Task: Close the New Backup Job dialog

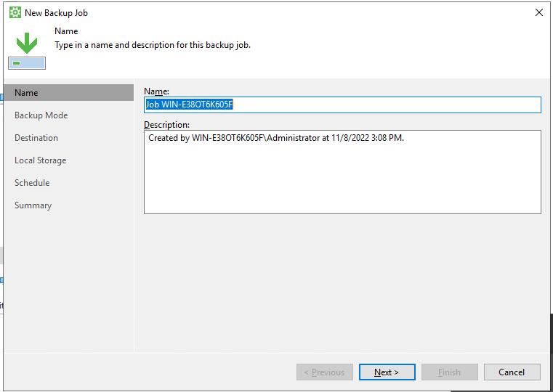Action: pyautogui.click(x=538, y=12)
